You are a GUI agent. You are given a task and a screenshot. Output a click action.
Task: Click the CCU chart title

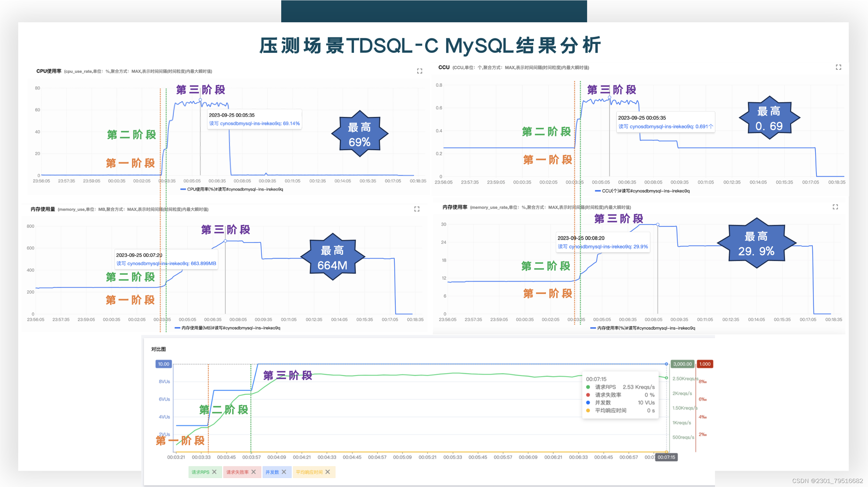(444, 67)
